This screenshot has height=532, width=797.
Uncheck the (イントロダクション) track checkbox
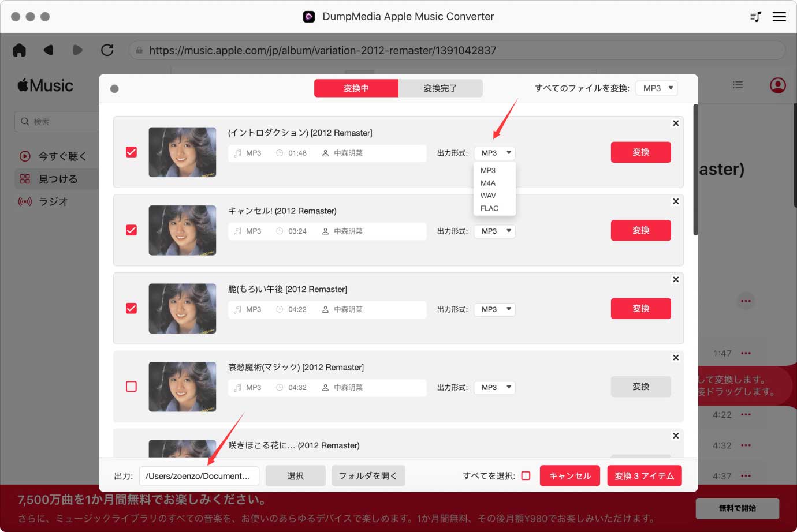click(132, 152)
